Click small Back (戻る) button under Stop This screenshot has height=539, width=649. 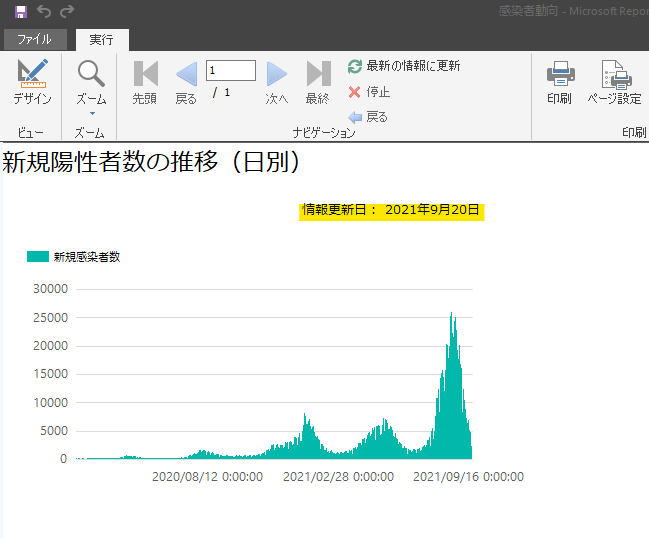click(x=368, y=117)
